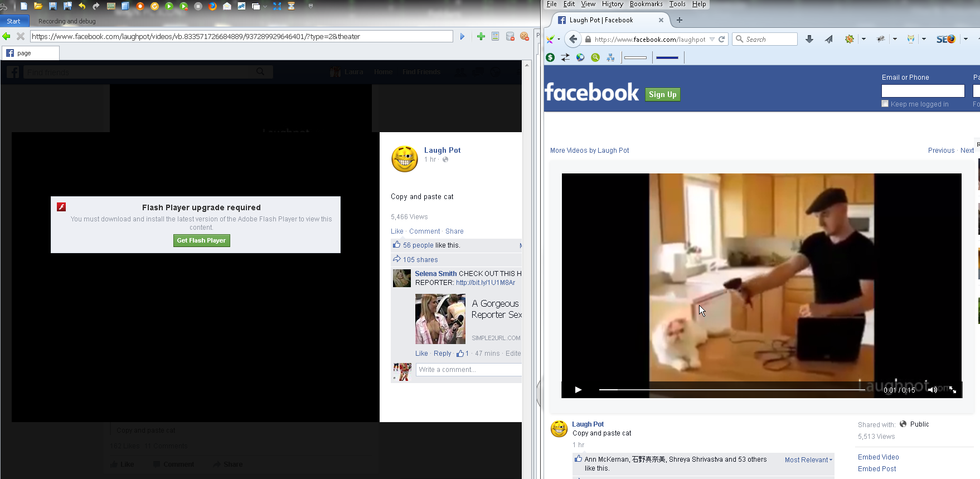Open Most Relevant comment sort dropdown
This screenshot has width=980, height=479.
tap(808, 460)
